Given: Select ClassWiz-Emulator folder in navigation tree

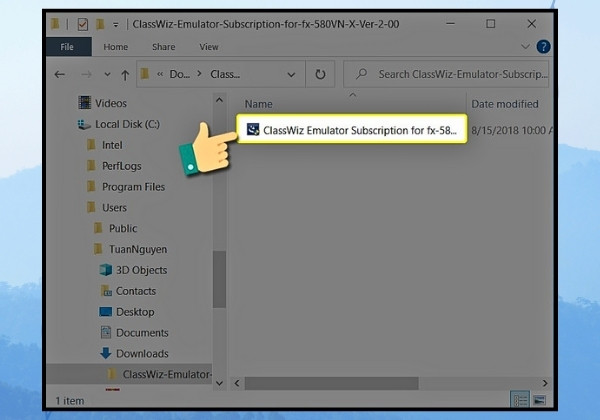Looking at the screenshot, I should pyautogui.click(x=167, y=374).
